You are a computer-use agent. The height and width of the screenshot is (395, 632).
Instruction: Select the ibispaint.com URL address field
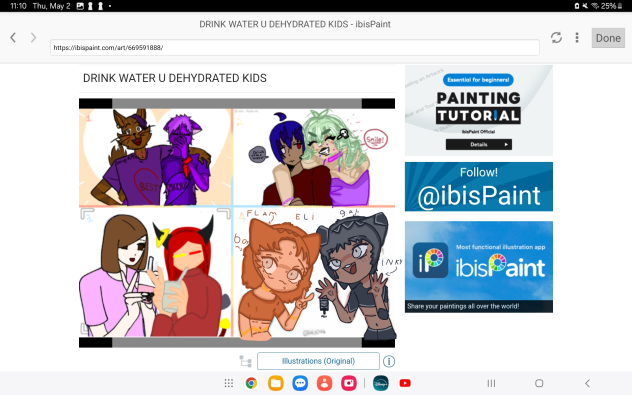[x=295, y=48]
